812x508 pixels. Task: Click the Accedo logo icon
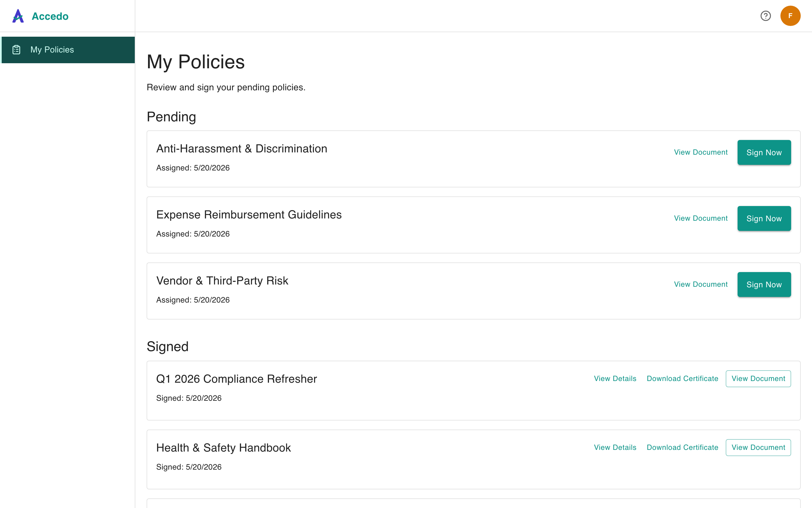pos(18,16)
